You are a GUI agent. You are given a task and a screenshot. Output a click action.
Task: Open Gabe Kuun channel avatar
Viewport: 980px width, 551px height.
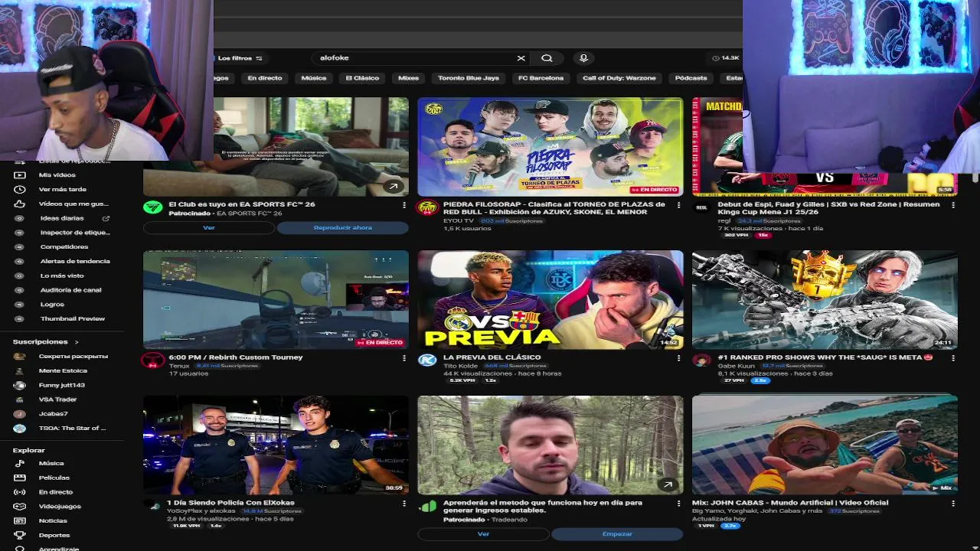point(702,360)
